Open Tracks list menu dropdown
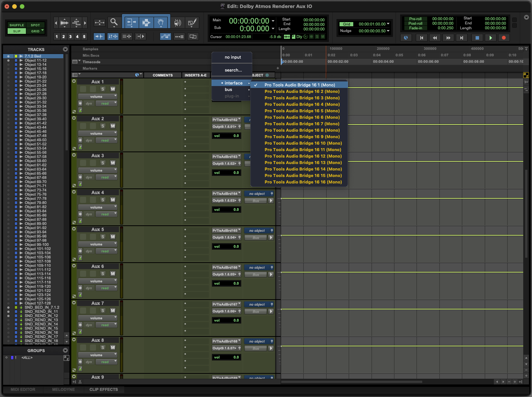The image size is (532, 397). [x=65, y=49]
